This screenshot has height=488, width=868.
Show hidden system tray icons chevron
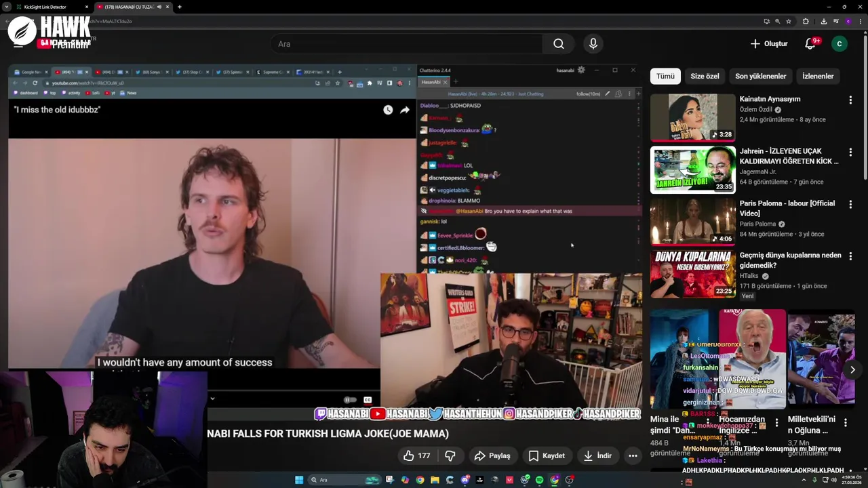[x=804, y=480]
